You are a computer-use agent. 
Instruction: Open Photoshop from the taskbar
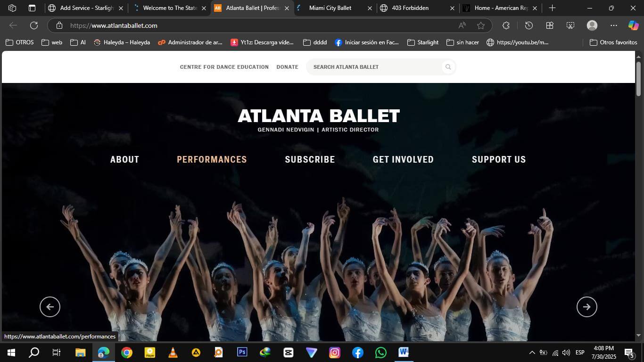(x=242, y=352)
